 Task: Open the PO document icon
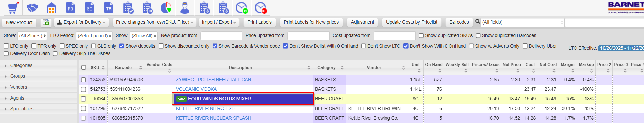pyautogui.click(x=70, y=7)
